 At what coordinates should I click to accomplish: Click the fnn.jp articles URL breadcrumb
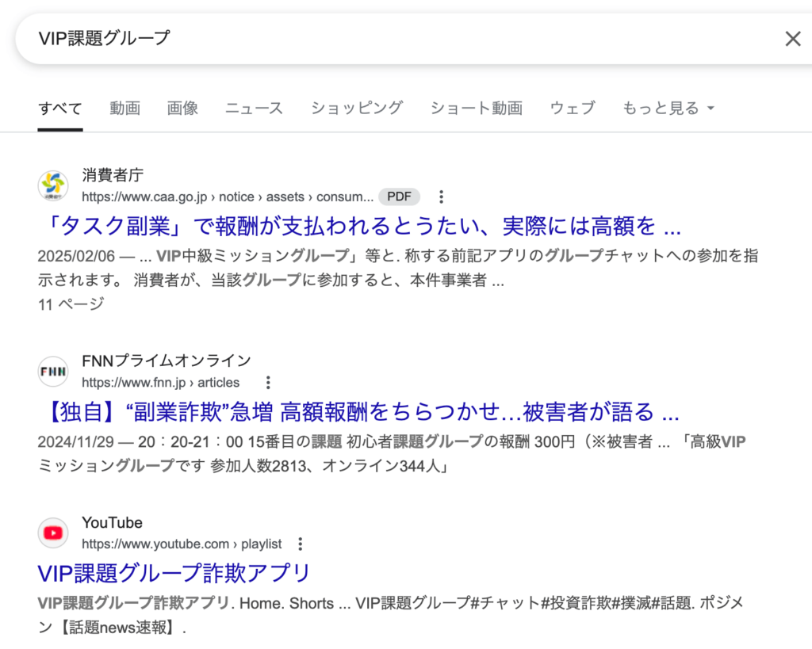[x=160, y=383]
